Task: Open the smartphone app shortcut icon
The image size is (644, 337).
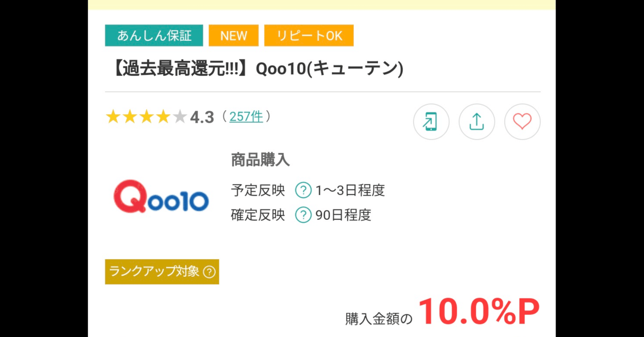Action: pos(431,122)
